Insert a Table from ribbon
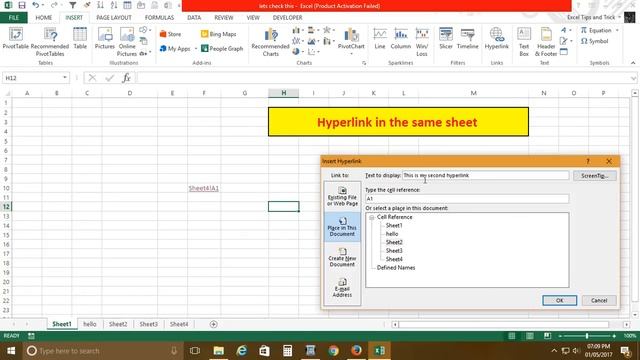The height and width of the screenshot is (360, 640). tap(80, 38)
